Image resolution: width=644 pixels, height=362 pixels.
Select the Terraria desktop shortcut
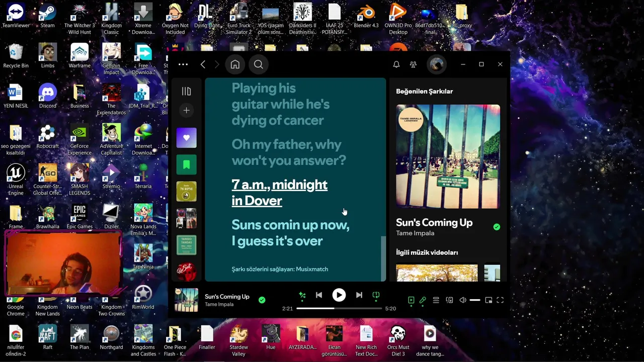[143, 176]
